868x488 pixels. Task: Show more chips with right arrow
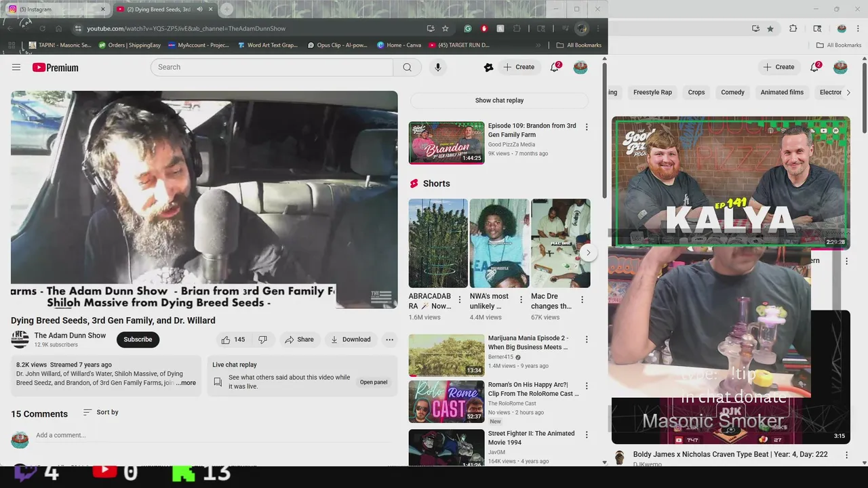click(x=848, y=92)
